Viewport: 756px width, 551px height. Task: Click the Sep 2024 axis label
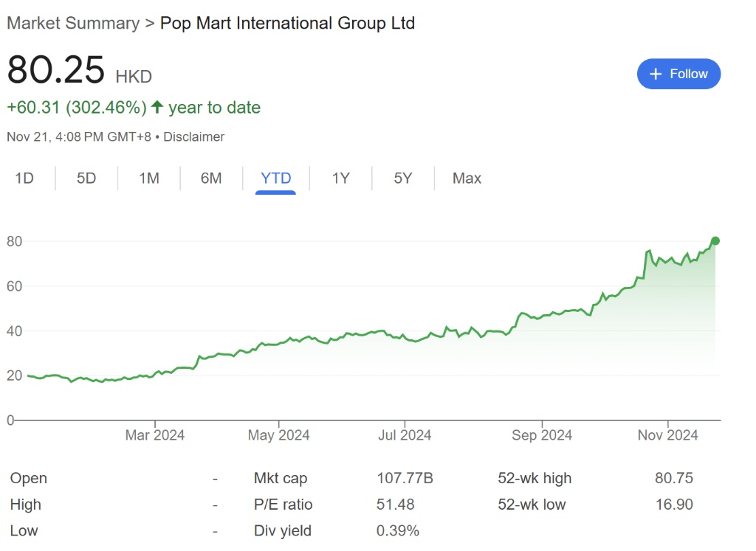click(542, 435)
